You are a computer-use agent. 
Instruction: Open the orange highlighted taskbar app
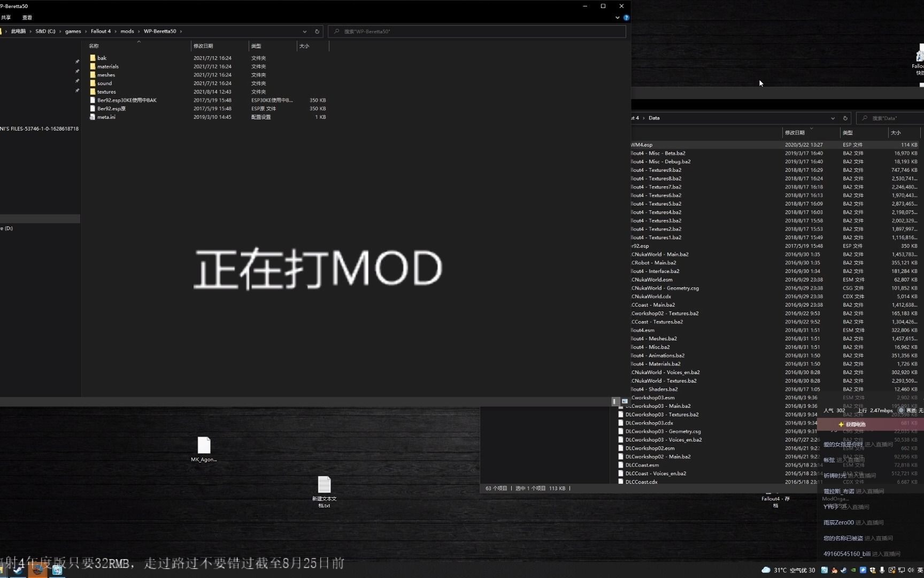point(37,570)
